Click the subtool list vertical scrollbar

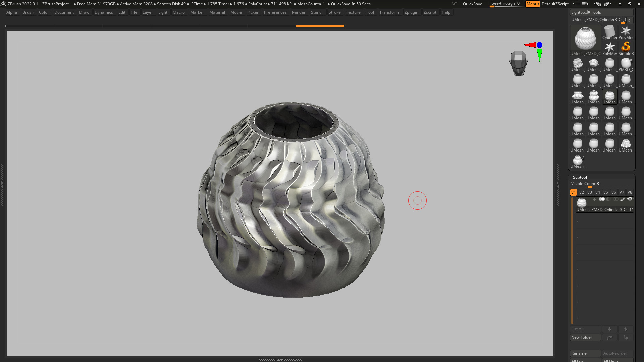tap(572, 261)
